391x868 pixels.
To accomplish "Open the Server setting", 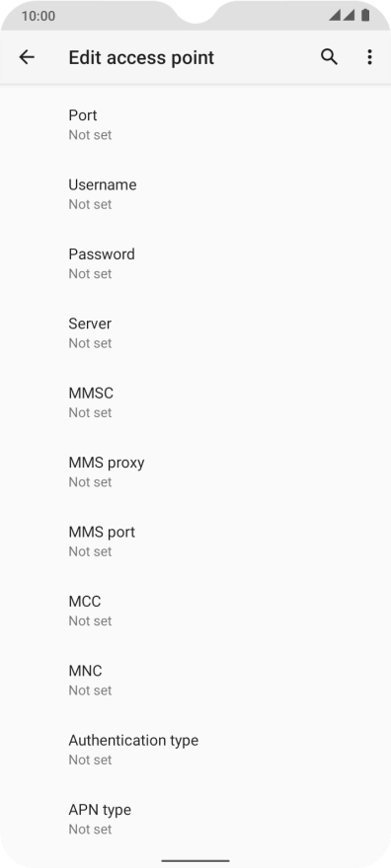I will [195, 333].
